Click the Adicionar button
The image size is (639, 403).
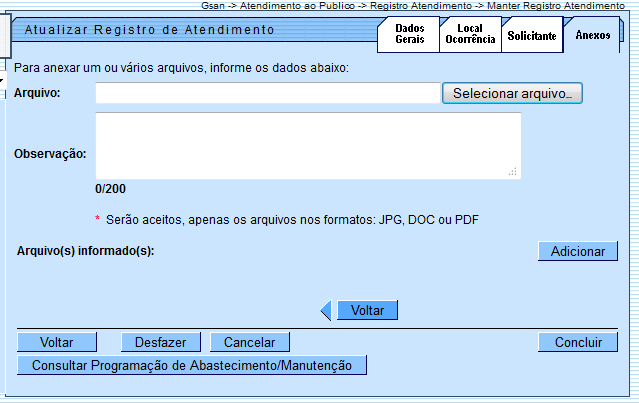click(577, 252)
